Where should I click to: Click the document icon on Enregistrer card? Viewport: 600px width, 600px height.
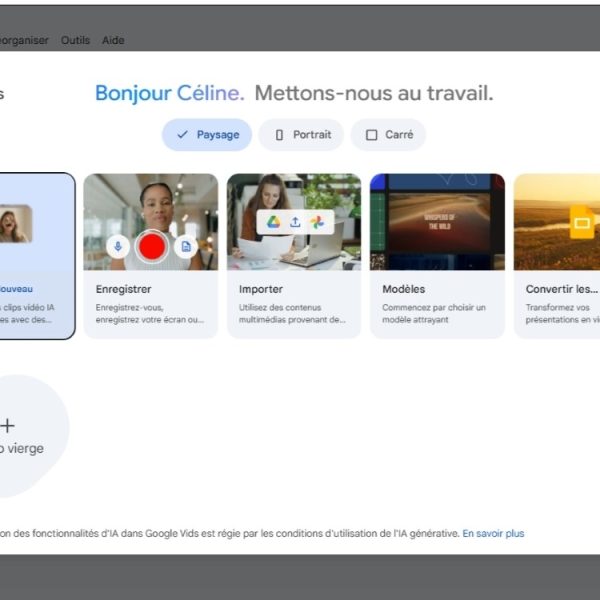[186, 247]
